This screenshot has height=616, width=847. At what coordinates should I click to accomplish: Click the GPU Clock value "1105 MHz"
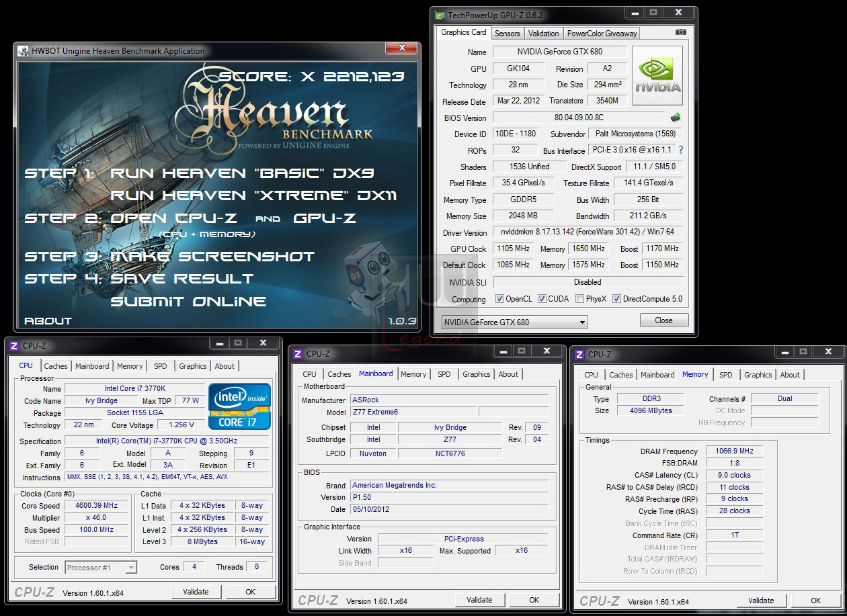coord(514,249)
